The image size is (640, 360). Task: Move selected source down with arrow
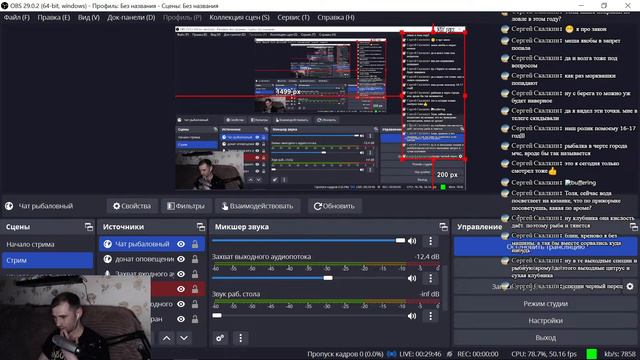tap(184, 338)
